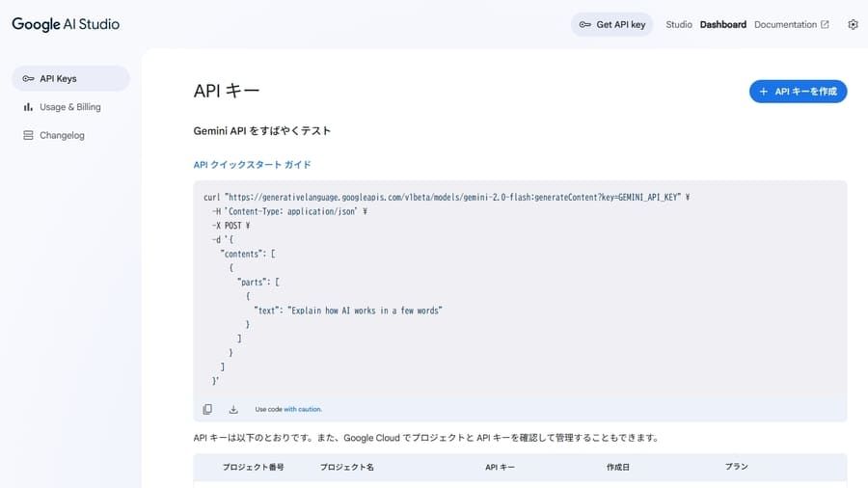Click the key icon in Get API key
This screenshot has height=488, width=868.
coord(584,24)
